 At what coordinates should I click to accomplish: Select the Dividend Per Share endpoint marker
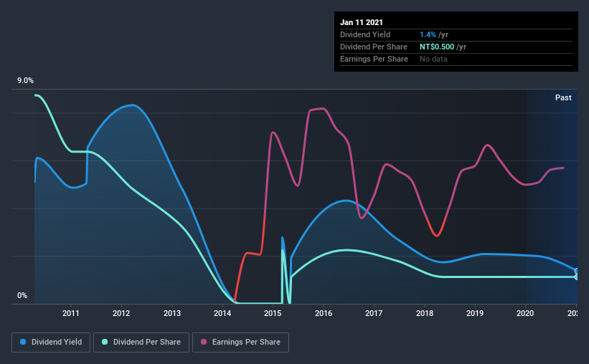coord(576,277)
